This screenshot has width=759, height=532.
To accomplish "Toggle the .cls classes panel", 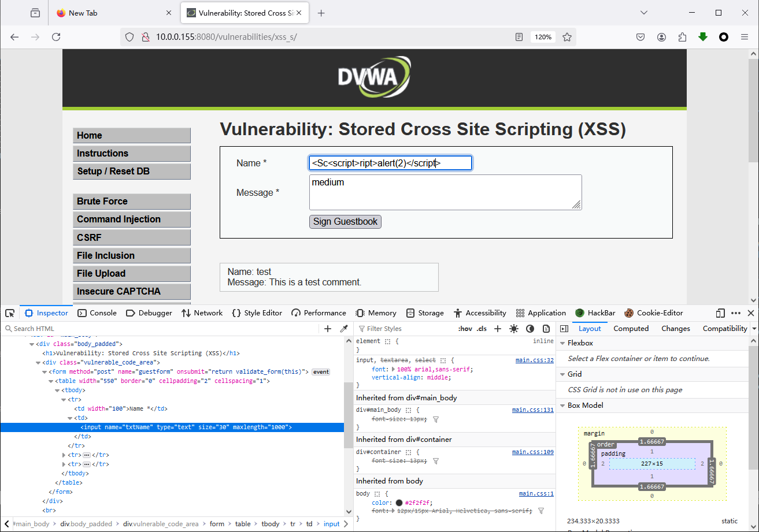I will pyautogui.click(x=482, y=329).
